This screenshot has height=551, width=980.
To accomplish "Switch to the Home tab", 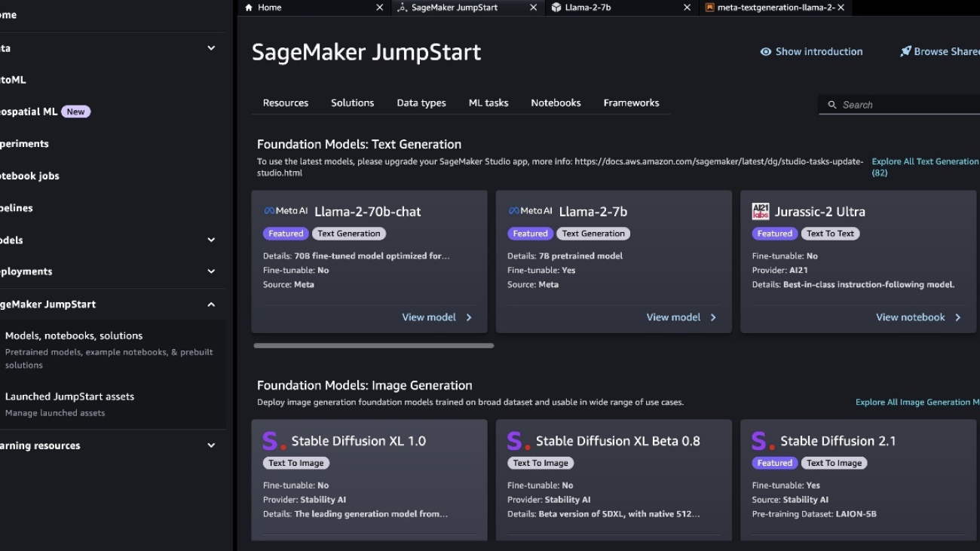I will [314, 8].
